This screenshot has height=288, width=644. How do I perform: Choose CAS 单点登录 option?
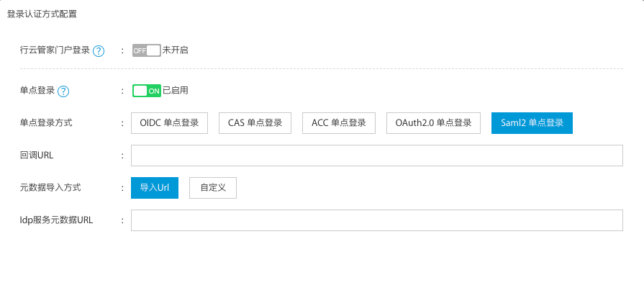pyautogui.click(x=255, y=123)
